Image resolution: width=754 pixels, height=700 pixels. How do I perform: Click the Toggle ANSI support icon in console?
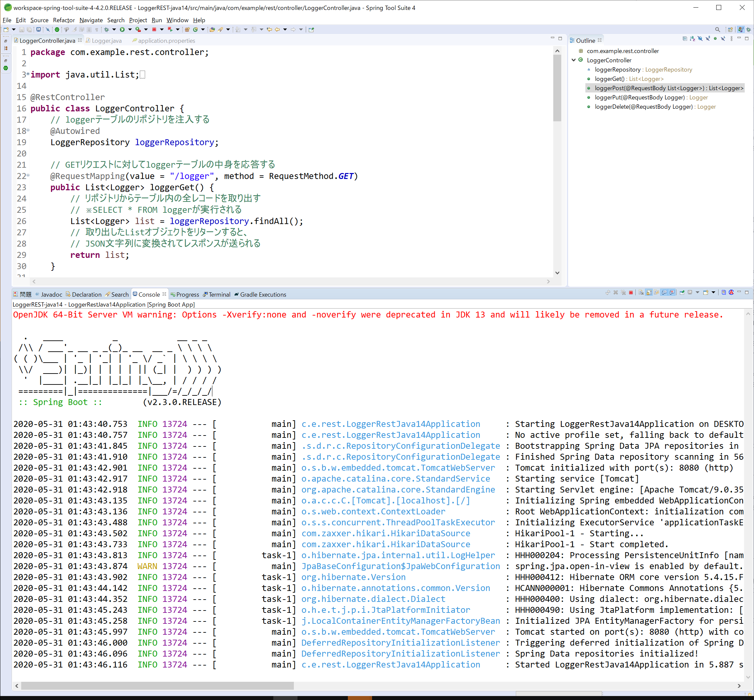(731, 292)
